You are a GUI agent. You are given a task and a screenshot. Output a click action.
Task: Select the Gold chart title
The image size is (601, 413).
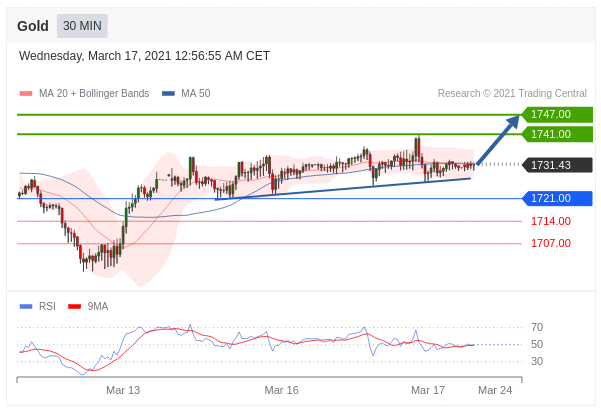(x=33, y=26)
